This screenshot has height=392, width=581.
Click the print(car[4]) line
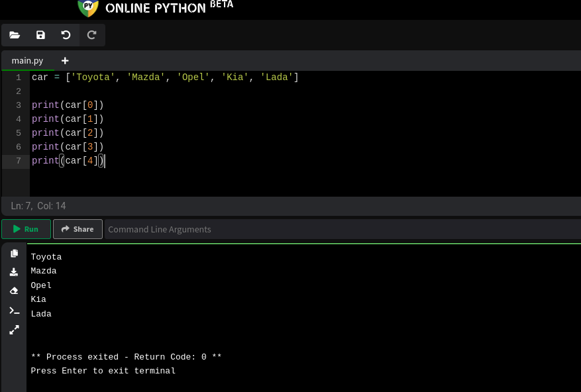68,161
